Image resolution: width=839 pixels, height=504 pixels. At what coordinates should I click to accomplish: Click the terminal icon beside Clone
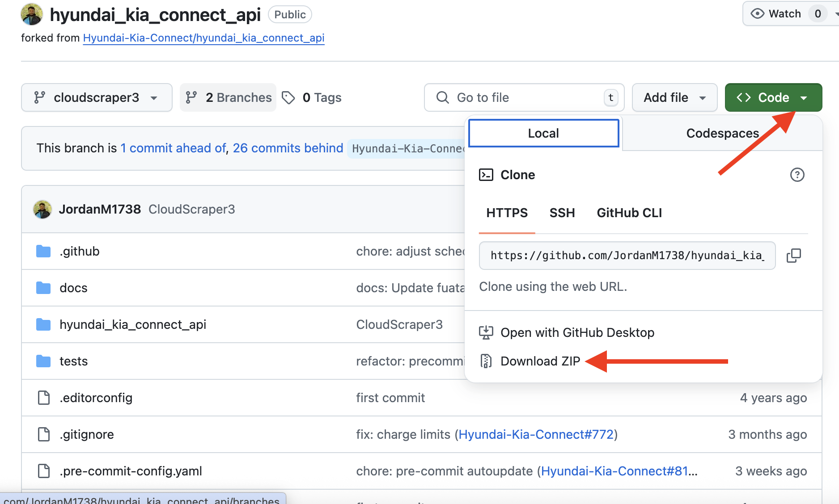[487, 175]
